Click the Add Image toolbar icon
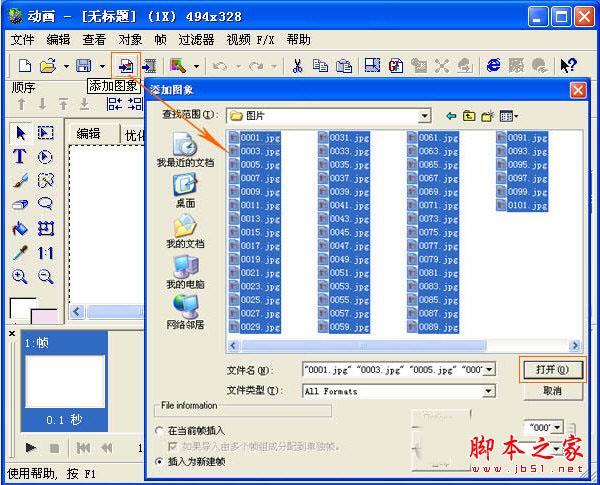This screenshot has height=485, width=600. pyautogui.click(x=126, y=66)
